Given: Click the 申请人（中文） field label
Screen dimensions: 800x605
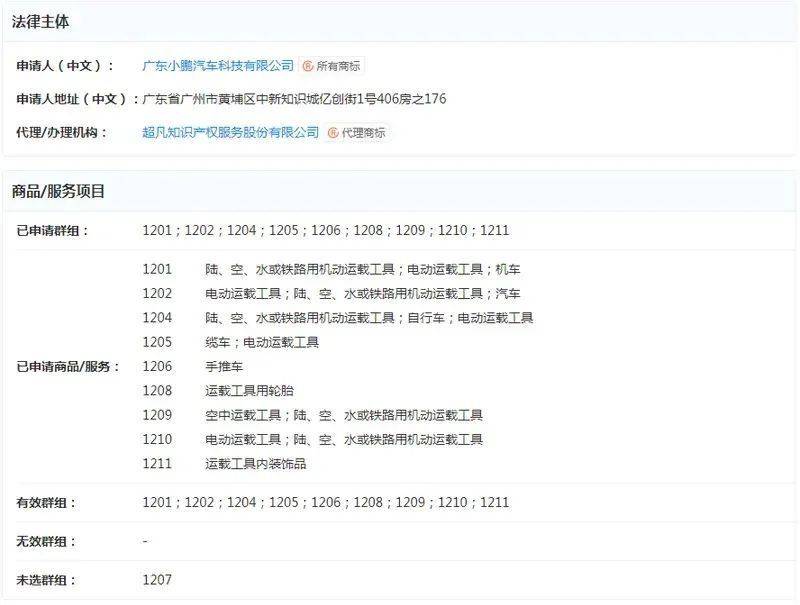Looking at the screenshot, I should point(65,66).
